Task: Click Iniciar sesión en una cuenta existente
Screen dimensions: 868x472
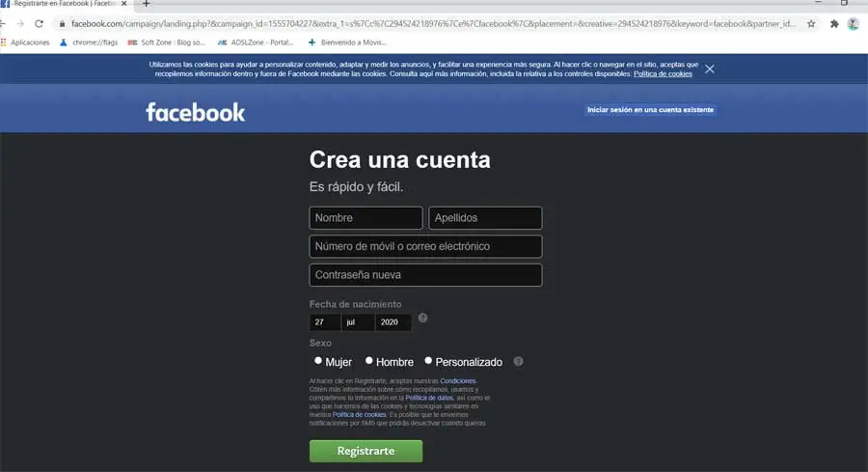Action: click(x=650, y=110)
